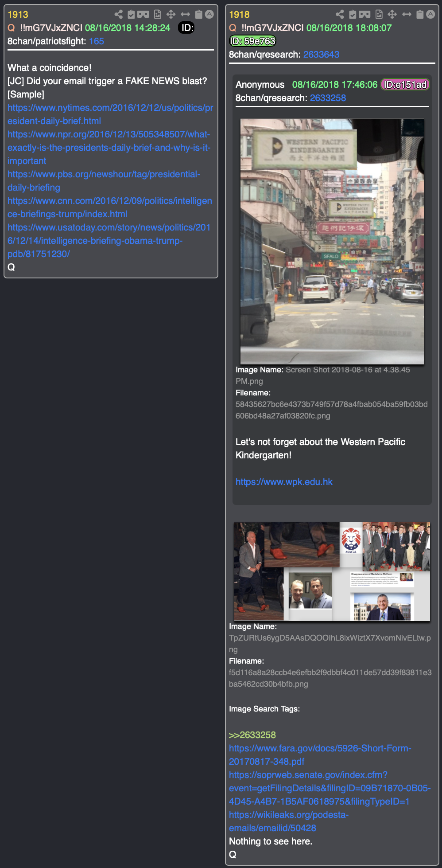This screenshot has height=868, width=442.
Task: Click the four-way move arrows icon on post 1913
Action: 171,14
